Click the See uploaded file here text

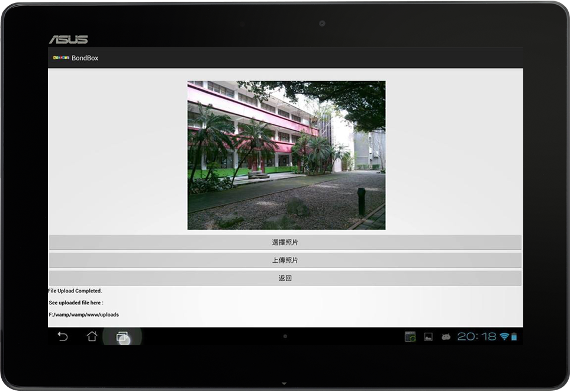(76, 303)
